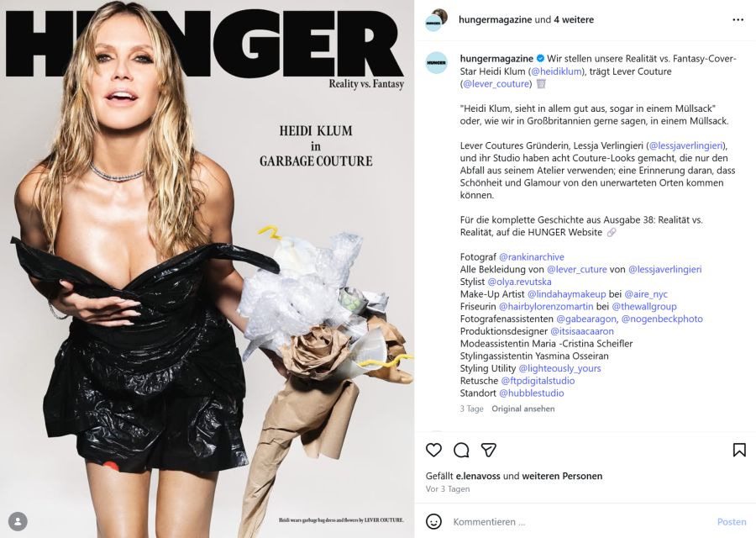The width and height of the screenshot is (756, 538).
Task: Open the @rankinarchive photographer link
Action: tap(532, 256)
